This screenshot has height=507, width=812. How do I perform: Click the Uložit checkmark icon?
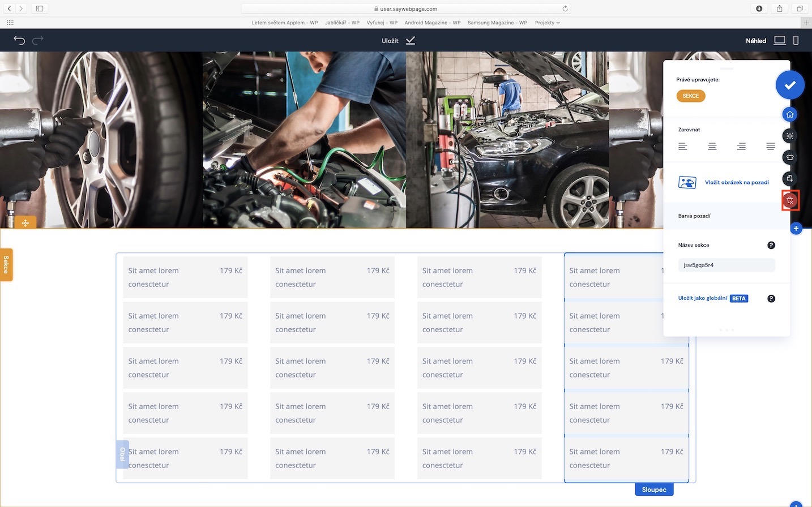411,40
